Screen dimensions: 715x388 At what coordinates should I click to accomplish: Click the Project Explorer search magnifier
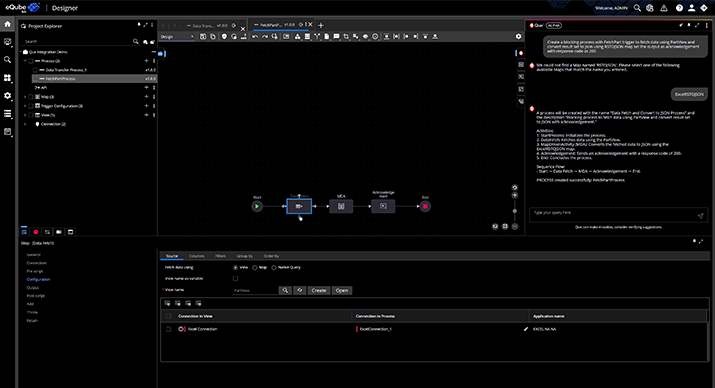click(x=135, y=41)
